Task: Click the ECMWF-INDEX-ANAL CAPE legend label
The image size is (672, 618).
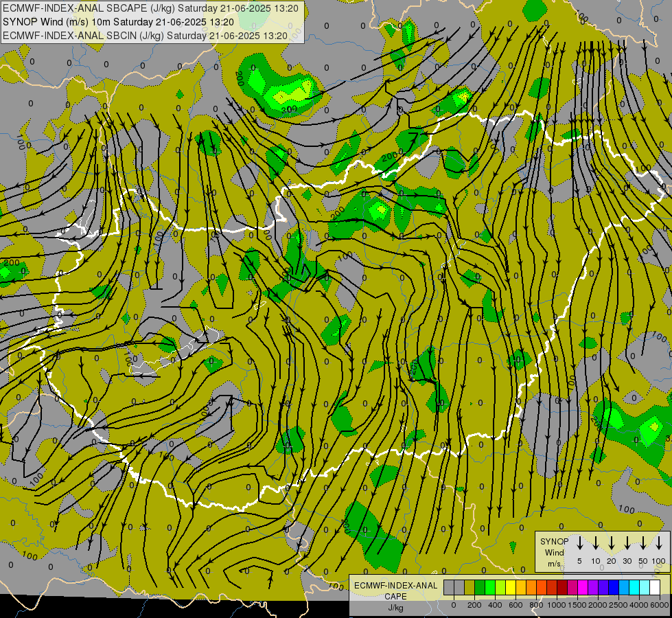Action: click(x=395, y=591)
